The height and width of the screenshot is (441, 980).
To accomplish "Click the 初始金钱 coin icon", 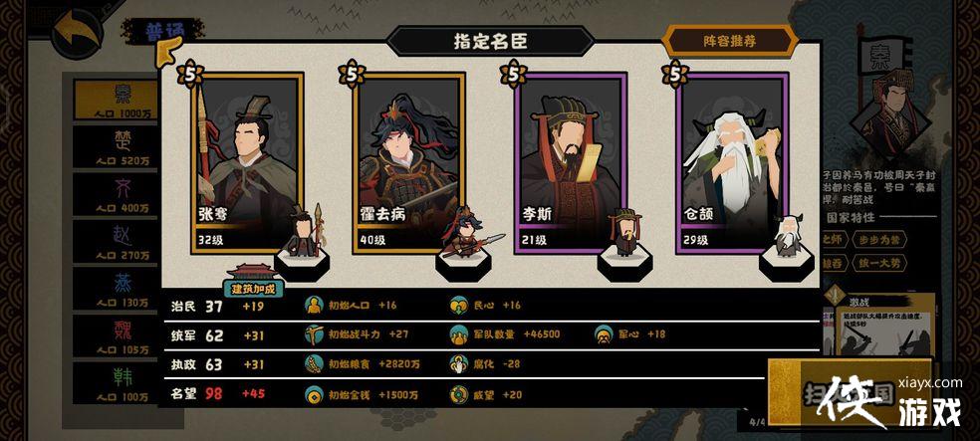I will point(314,395).
